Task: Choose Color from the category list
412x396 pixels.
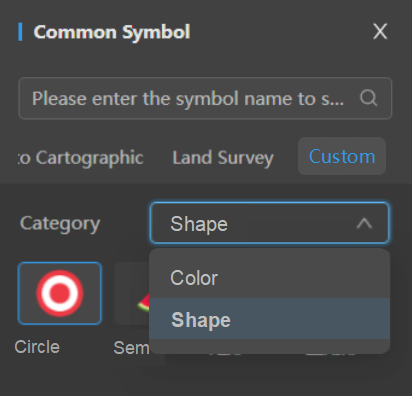Action: (x=269, y=278)
